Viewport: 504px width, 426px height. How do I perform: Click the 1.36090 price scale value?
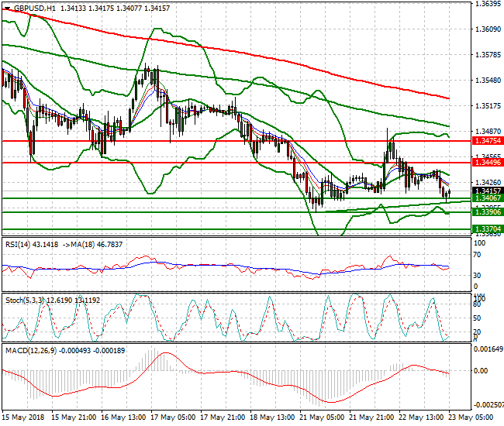point(488,29)
